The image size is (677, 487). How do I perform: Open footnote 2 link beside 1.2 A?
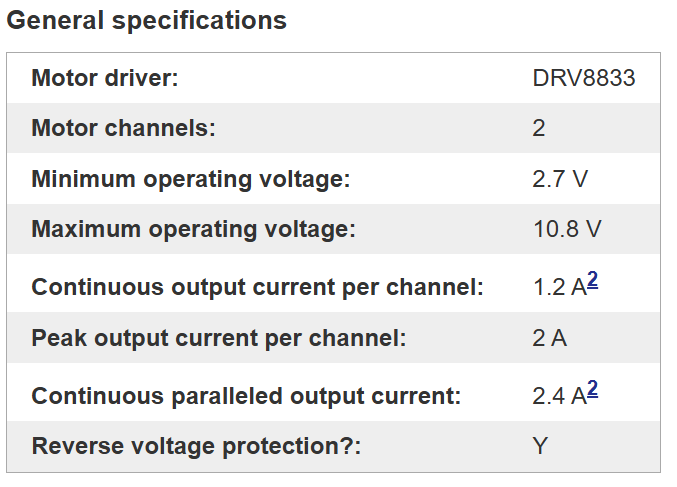(x=593, y=281)
